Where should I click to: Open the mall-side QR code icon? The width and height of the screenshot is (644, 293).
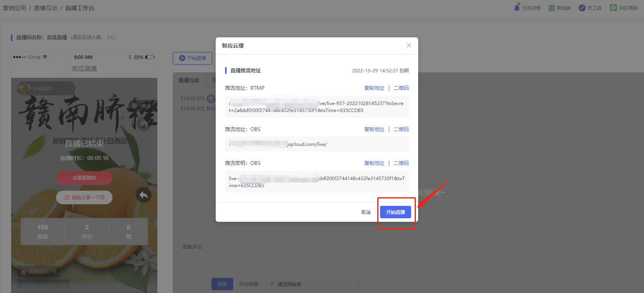pyautogui.click(x=552, y=8)
